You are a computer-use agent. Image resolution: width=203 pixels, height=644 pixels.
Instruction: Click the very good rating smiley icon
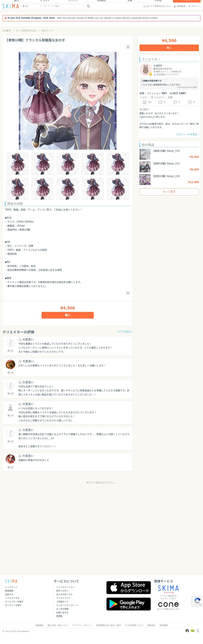coord(145,102)
